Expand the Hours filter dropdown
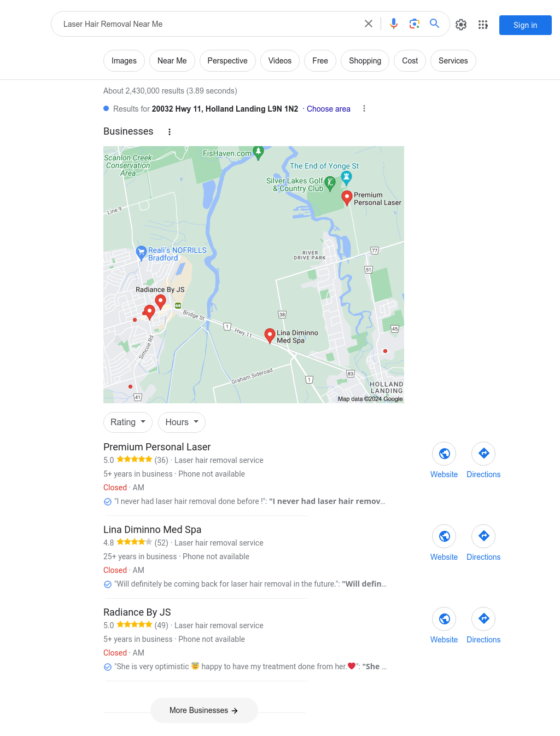This screenshot has width=560, height=736. 182,422
